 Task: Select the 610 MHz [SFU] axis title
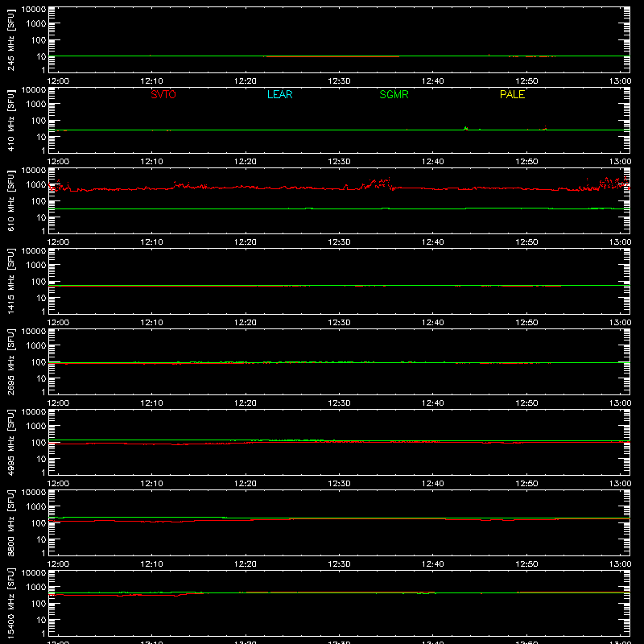coord(10,201)
